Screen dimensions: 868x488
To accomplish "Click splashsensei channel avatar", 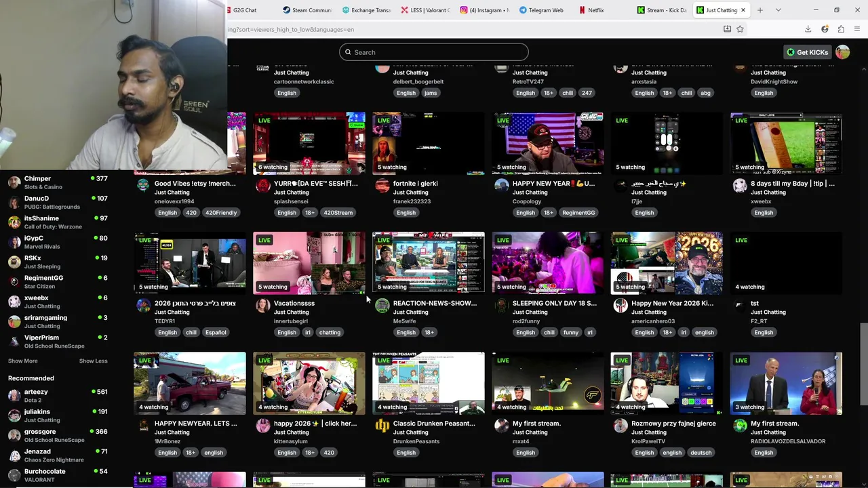I will pos(263,186).
